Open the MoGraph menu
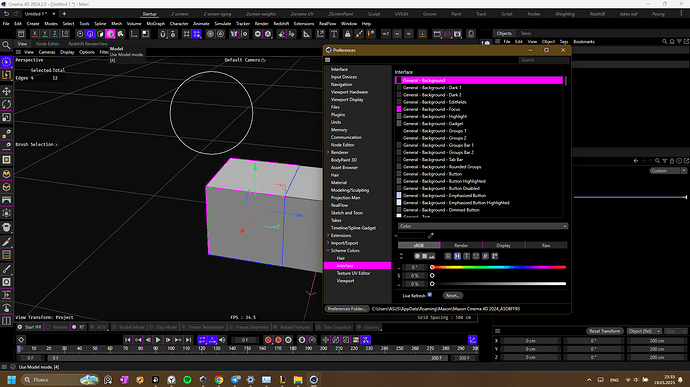690x387 pixels. (155, 24)
